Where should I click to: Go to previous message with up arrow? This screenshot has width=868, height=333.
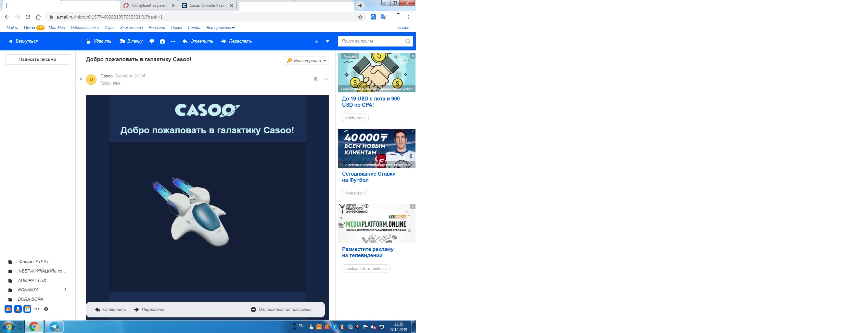click(x=316, y=41)
